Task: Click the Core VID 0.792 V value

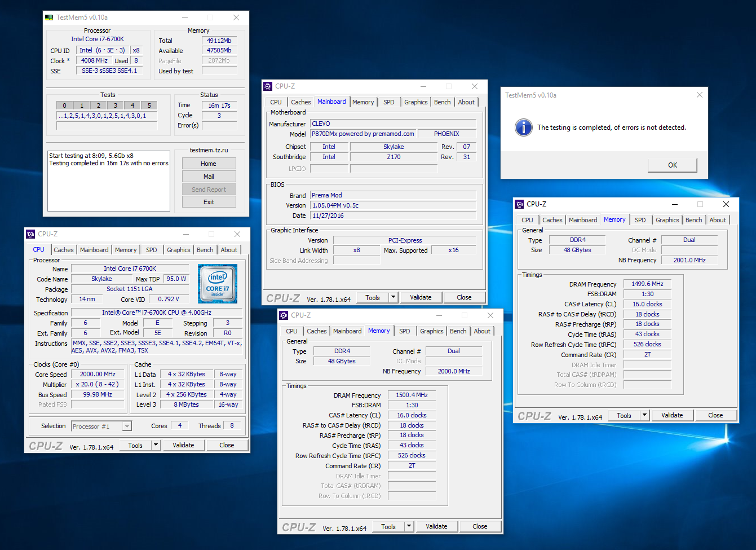Action: click(169, 299)
